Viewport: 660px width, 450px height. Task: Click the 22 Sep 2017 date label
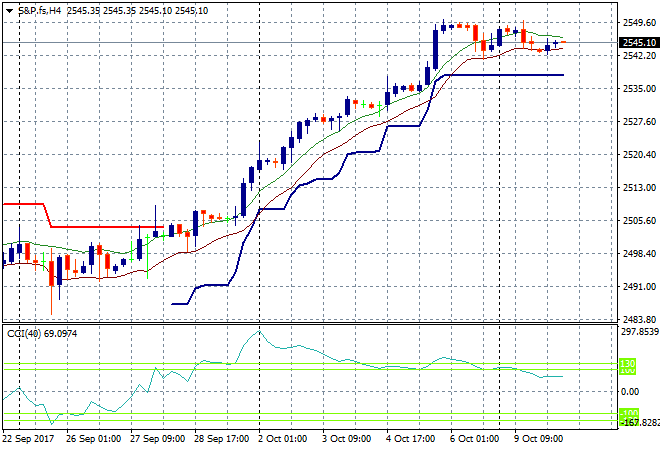pyautogui.click(x=27, y=439)
